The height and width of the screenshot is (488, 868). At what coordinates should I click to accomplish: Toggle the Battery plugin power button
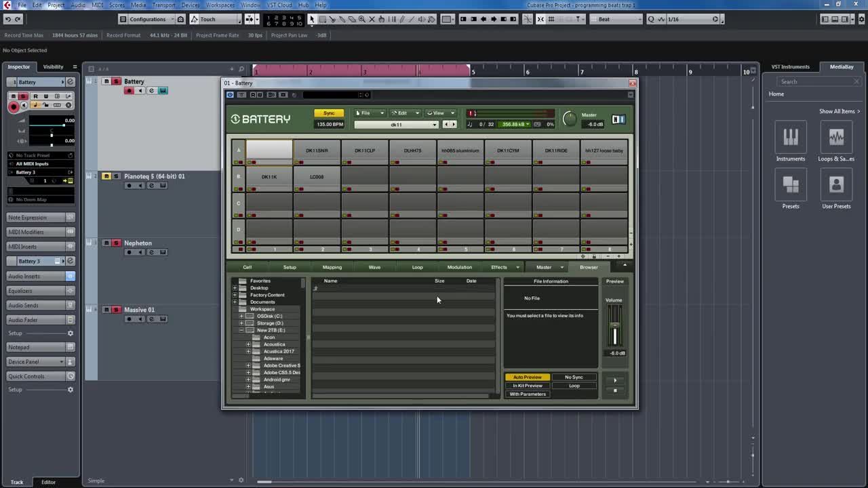(x=230, y=95)
